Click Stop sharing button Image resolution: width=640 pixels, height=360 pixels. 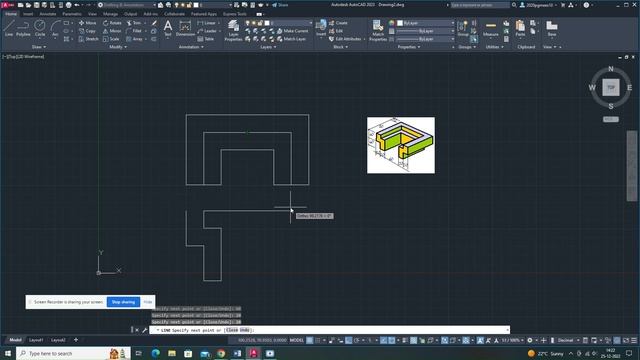pyautogui.click(x=123, y=302)
